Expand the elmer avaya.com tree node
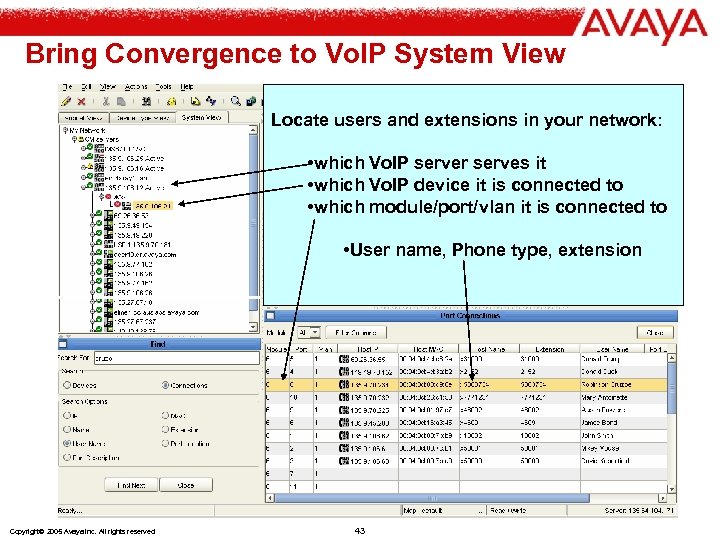720x540 pixels. click(92, 312)
